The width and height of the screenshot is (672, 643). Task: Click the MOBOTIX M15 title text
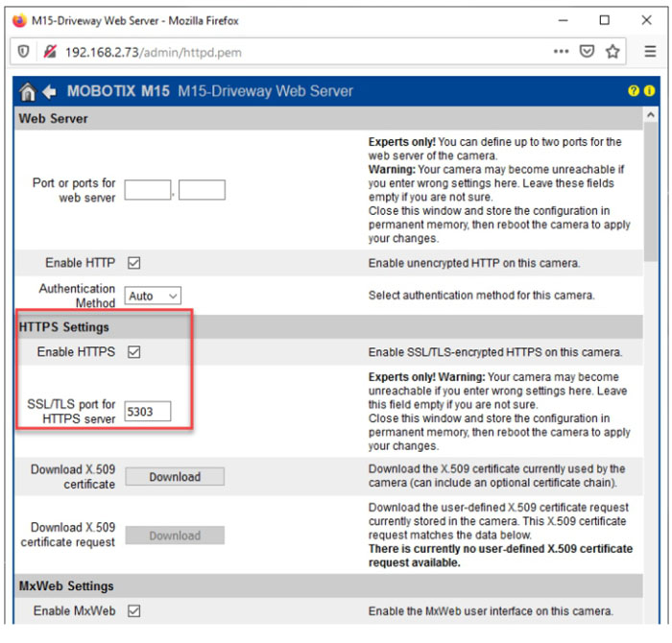click(x=118, y=91)
